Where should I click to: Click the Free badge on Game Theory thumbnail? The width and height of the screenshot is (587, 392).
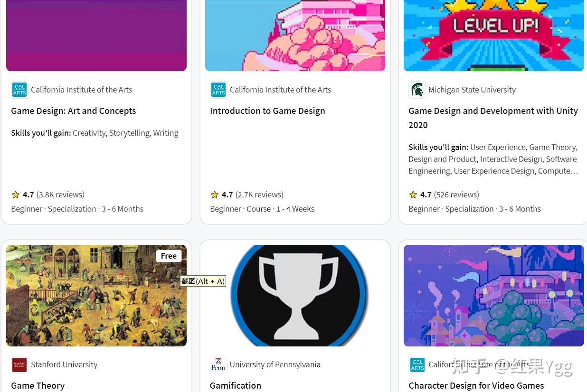(169, 256)
